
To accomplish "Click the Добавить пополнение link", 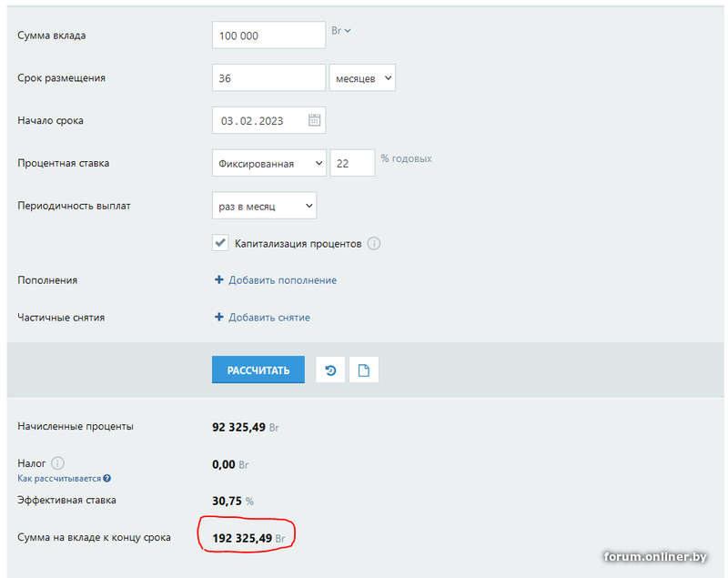I will click(282, 280).
